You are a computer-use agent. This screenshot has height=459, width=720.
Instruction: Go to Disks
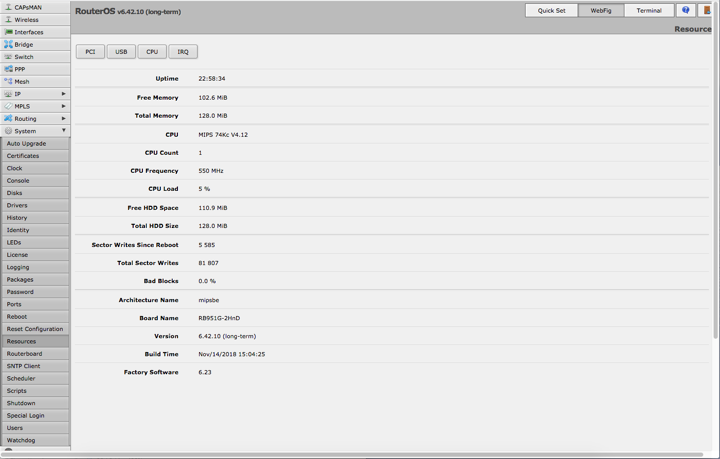tap(35, 193)
